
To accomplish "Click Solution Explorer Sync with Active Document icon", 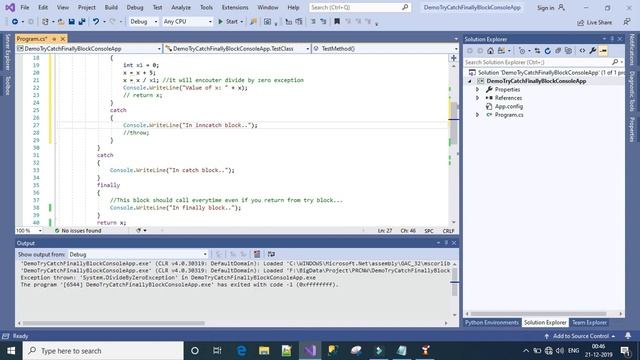I will [537, 51].
